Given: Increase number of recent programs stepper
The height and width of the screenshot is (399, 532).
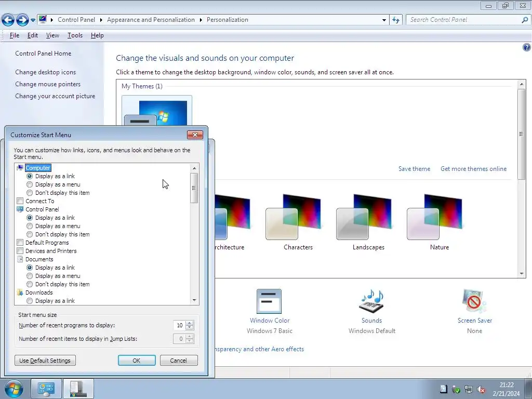Looking at the screenshot, I should point(190,323).
